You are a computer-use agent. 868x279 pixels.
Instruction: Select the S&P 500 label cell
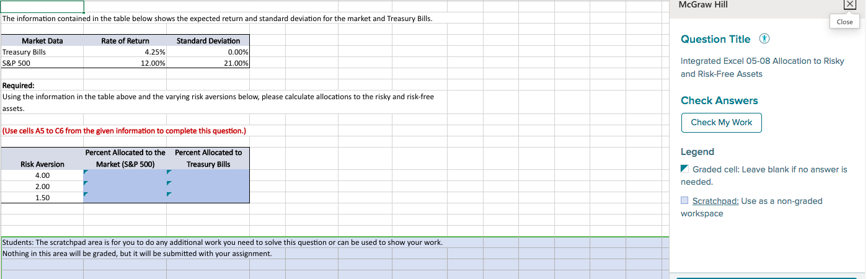42,63
